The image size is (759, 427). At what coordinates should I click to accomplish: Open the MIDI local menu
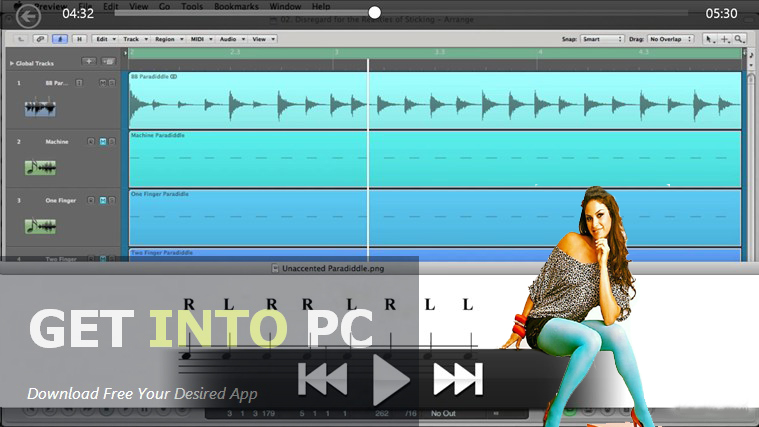tap(201, 39)
